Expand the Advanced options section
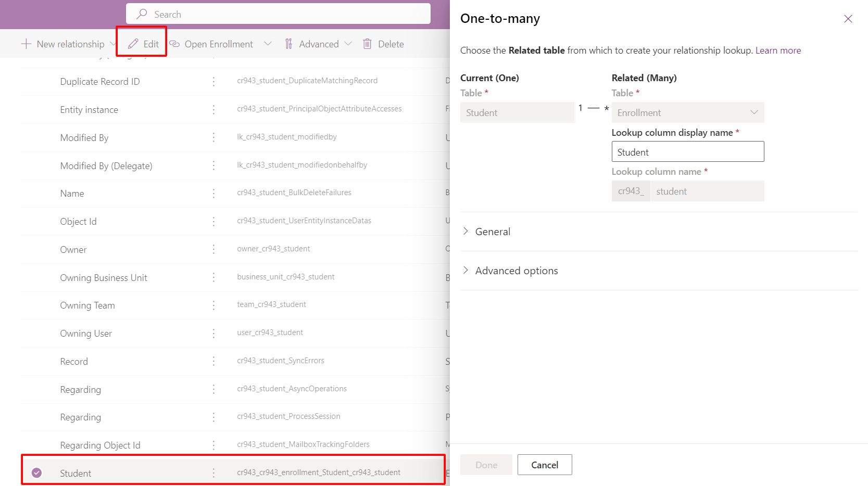The width and height of the screenshot is (868, 486). pos(466,271)
